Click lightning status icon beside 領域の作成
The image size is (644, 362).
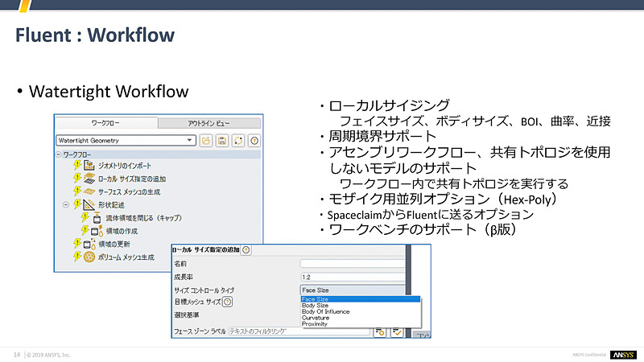click(x=85, y=230)
